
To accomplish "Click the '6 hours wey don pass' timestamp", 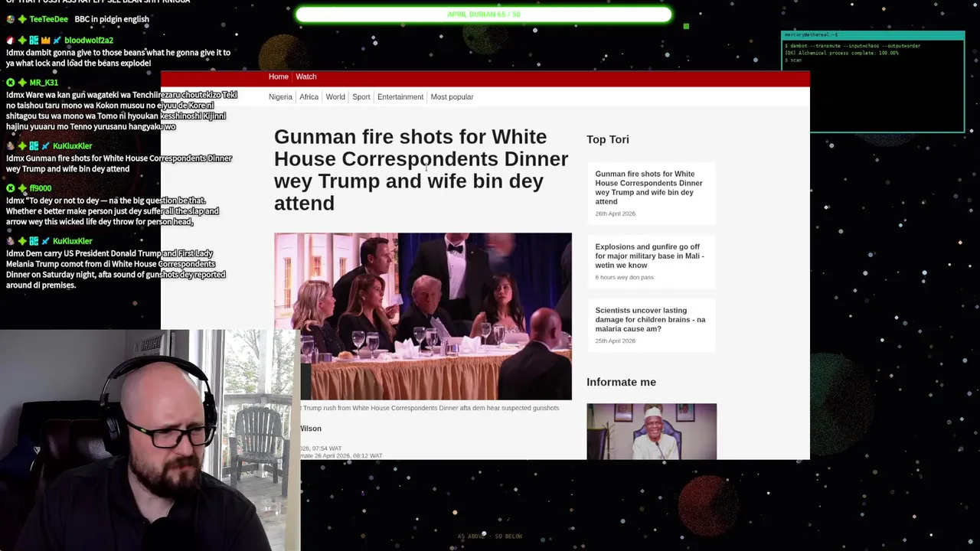I will coord(625,277).
